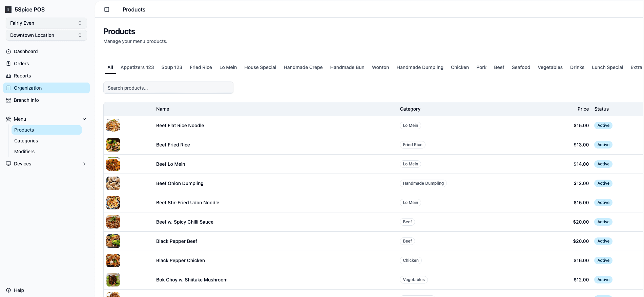The width and height of the screenshot is (644, 297).
Task: Switch to the Fried Rice tab
Action: pos(201,67)
